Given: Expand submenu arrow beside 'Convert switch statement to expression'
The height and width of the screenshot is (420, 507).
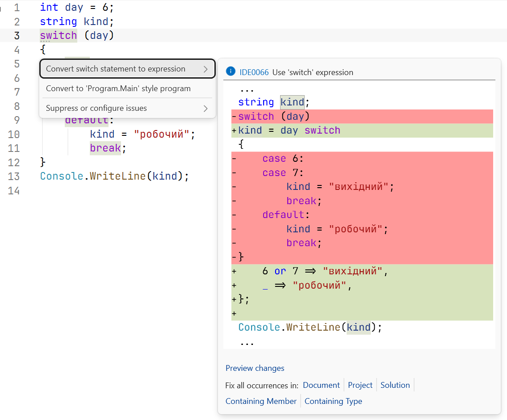Looking at the screenshot, I should click(205, 69).
